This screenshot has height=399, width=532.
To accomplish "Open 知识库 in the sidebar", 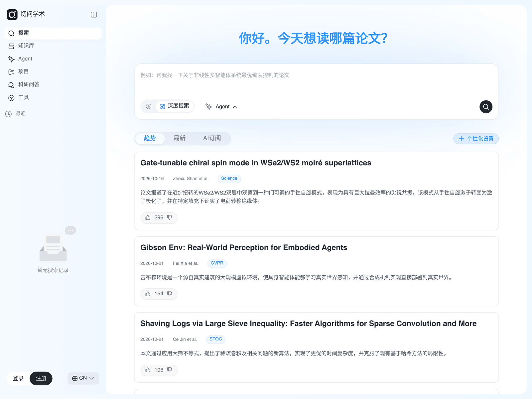I will click(53, 46).
